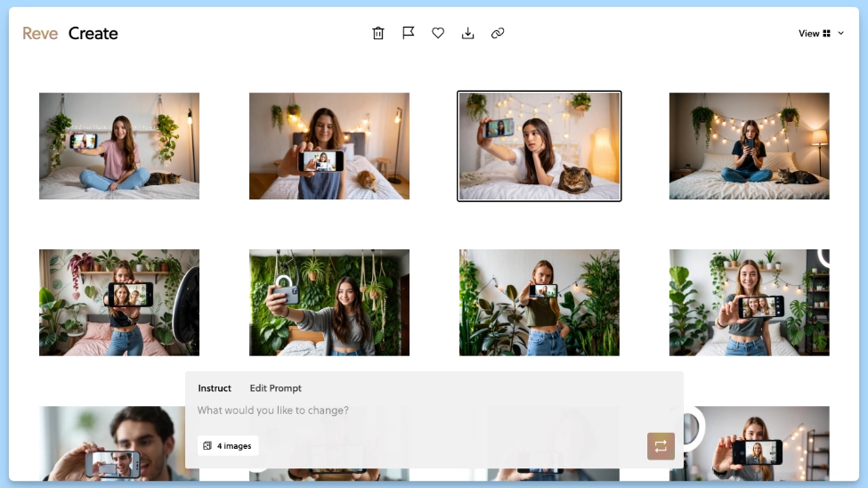Select the girl in pink shirt thumbnail

(x=119, y=146)
